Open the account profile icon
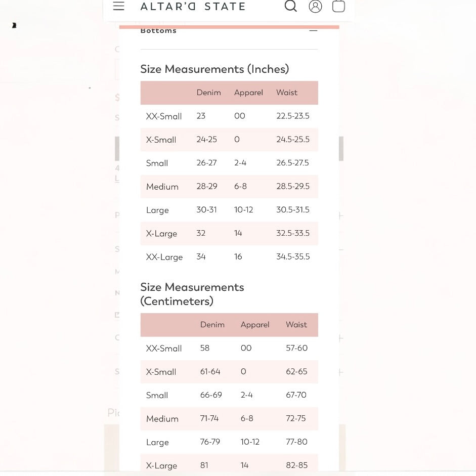476x476 pixels. [x=315, y=6]
